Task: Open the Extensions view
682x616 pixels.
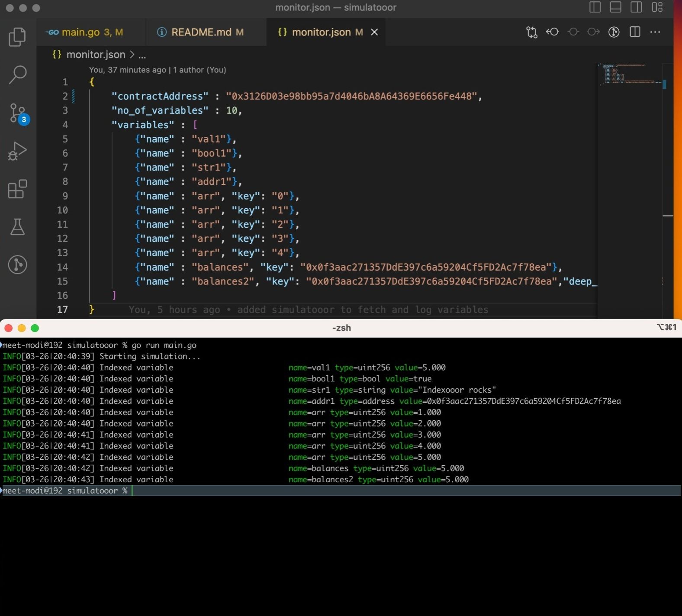Action: (17, 189)
